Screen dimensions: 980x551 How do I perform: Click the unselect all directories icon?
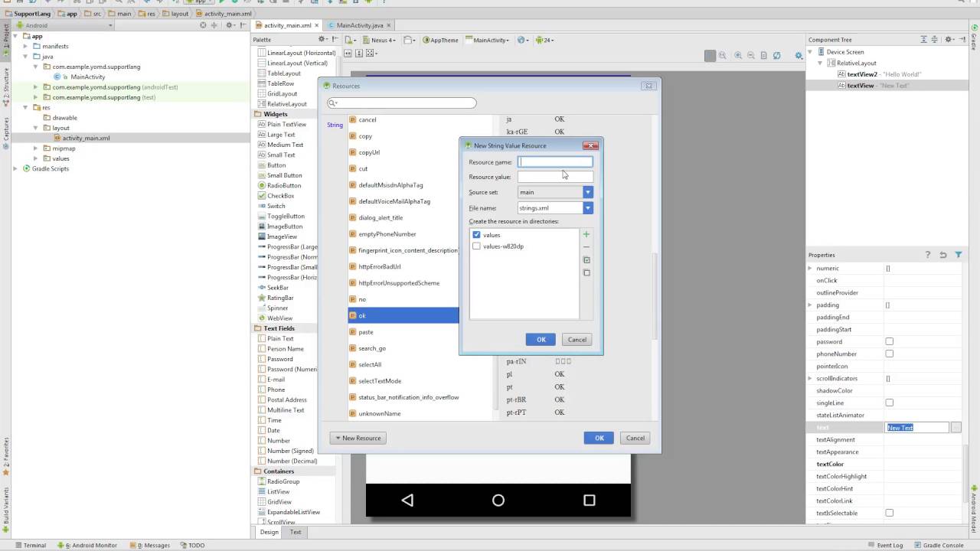click(x=586, y=272)
